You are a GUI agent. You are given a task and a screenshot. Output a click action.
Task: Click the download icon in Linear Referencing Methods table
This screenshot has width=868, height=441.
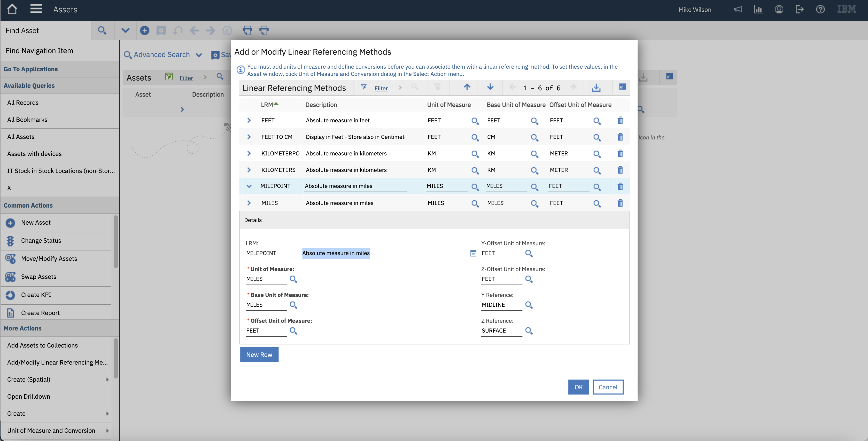click(x=596, y=88)
